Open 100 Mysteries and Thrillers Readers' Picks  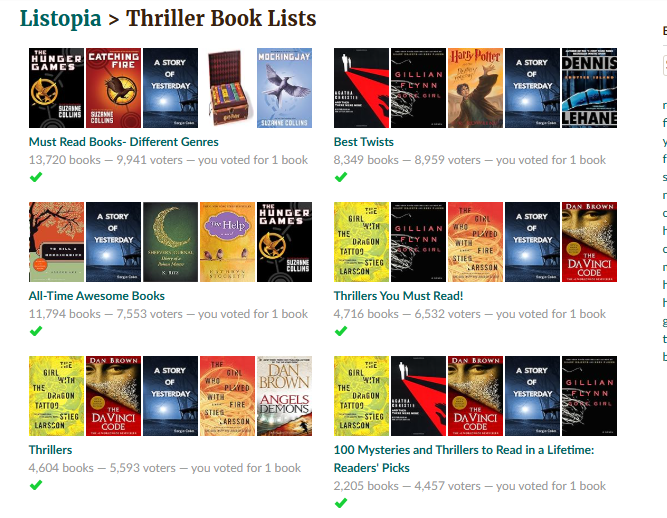[x=464, y=458]
